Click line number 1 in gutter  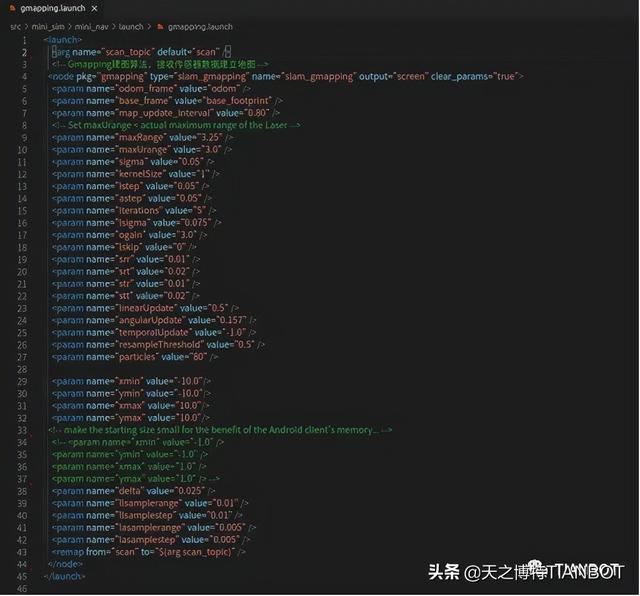click(25, 39)
